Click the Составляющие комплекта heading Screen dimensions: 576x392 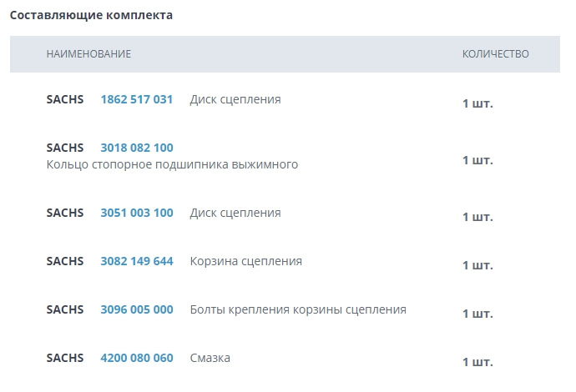pyautogui.click(x=91, y=15)
